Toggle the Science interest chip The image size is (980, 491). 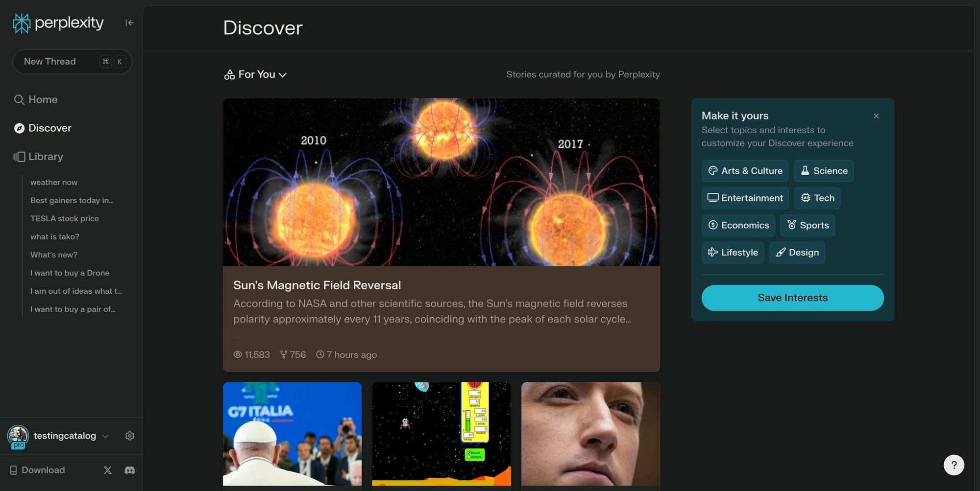(823, 170)
